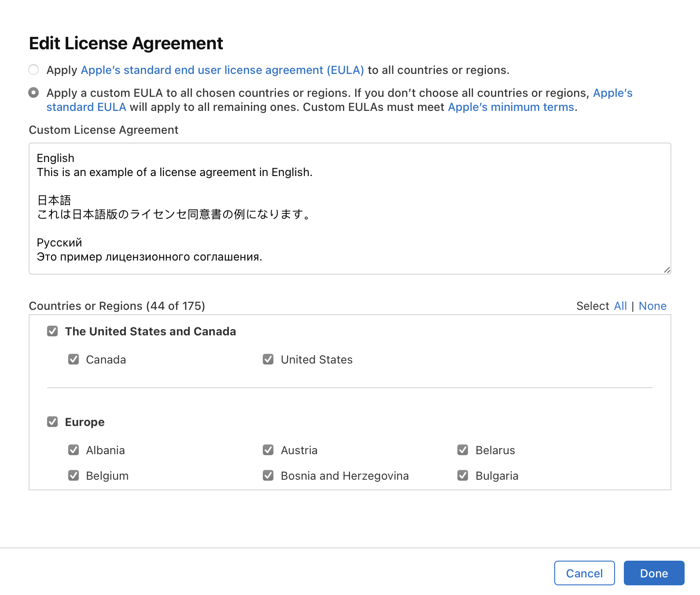This screenshot has width=700, height=595.
Task: Uncheck Bulgaria
Action: pos(463,475)
